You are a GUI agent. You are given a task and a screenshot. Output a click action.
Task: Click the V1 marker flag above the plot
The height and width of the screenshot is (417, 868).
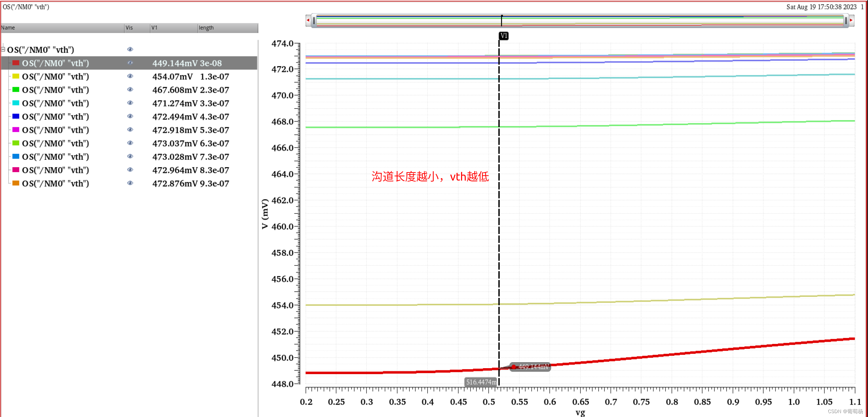[x=504, y=35]
